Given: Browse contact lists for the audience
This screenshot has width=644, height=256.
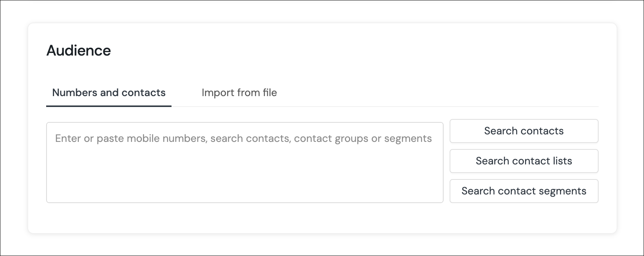Looking at the screenshot, I should [524, 161].
